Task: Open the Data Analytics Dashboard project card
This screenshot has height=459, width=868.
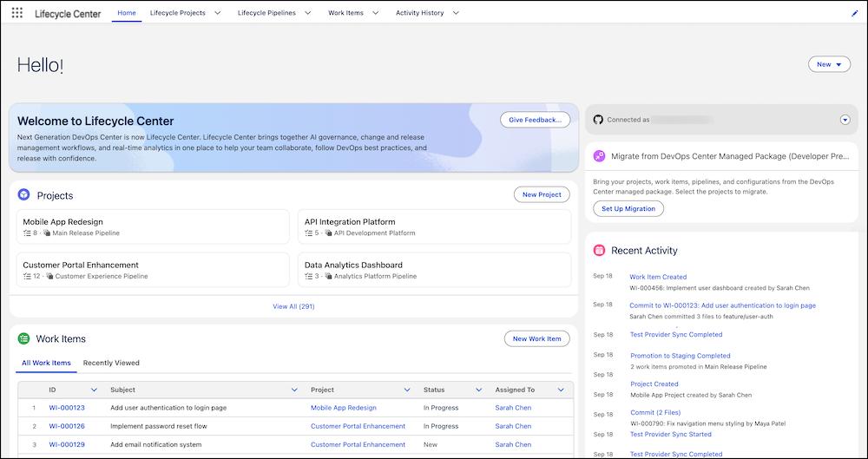Action: [x=435, y=270]
